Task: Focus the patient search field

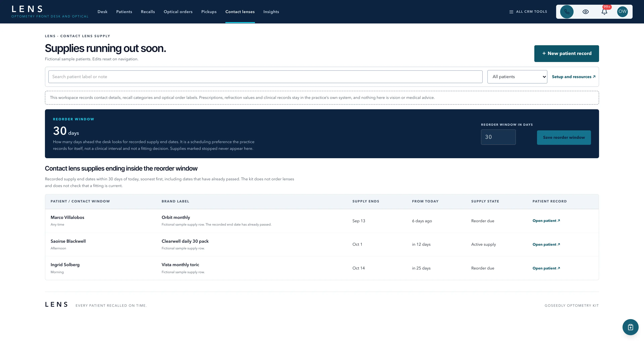Action: 265,77
